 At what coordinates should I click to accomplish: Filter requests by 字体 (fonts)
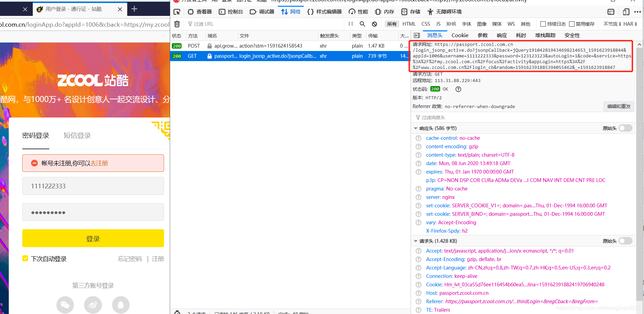pyautogui.click(x=466, y=24)
